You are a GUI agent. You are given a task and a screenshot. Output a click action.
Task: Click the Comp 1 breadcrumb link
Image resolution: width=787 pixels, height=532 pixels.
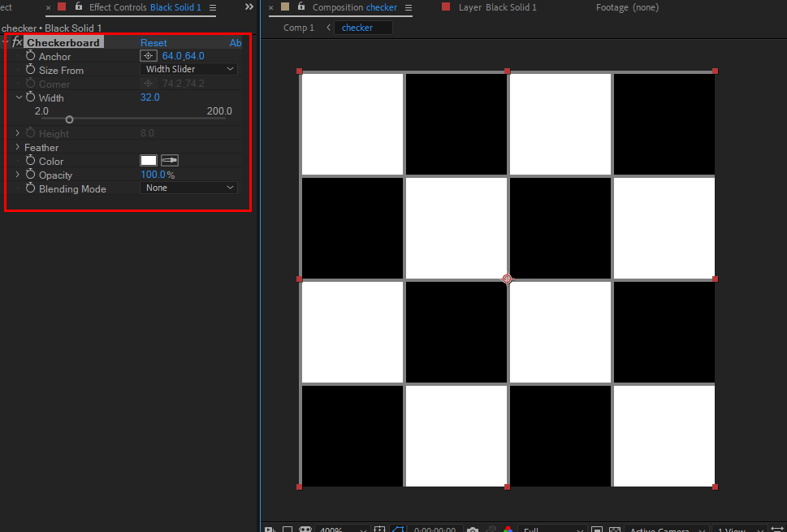coord(298,27)
